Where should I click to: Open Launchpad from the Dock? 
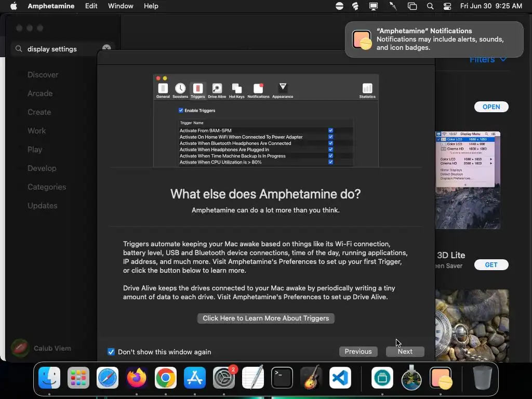point(78,378)
